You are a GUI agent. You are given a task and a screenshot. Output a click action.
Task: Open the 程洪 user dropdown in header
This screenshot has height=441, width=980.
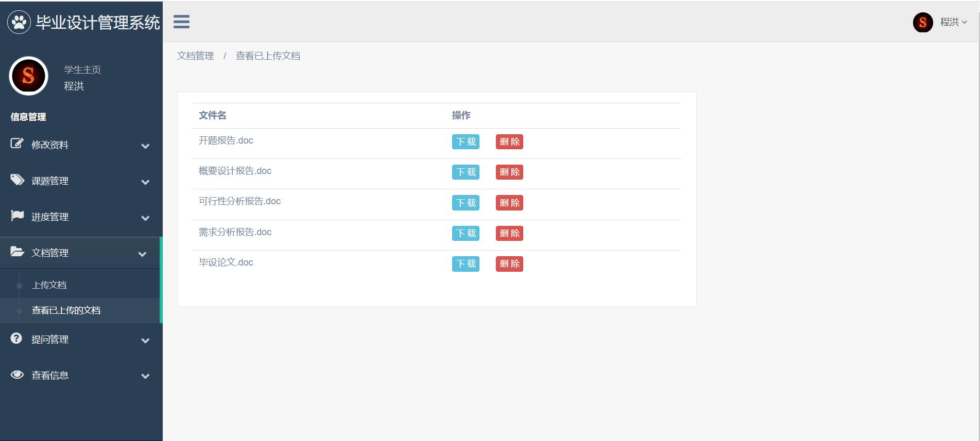953,22
